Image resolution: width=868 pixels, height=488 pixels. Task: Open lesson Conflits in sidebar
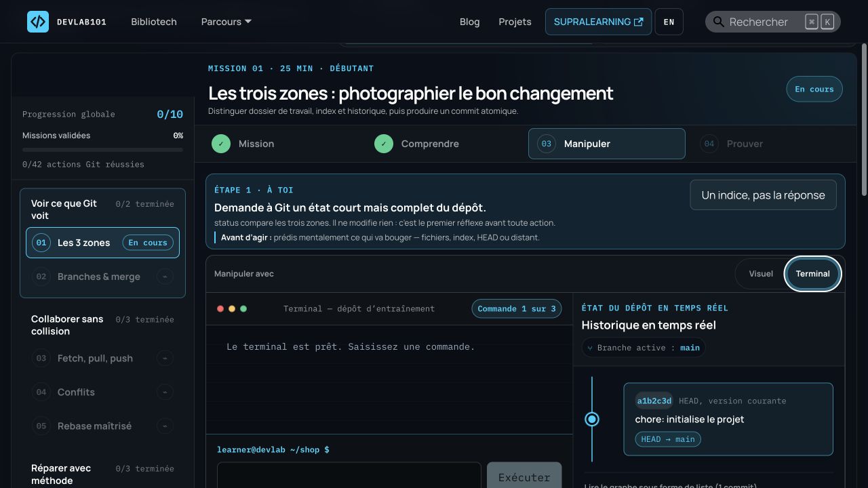pyautogui.click(x=102, y=392)
